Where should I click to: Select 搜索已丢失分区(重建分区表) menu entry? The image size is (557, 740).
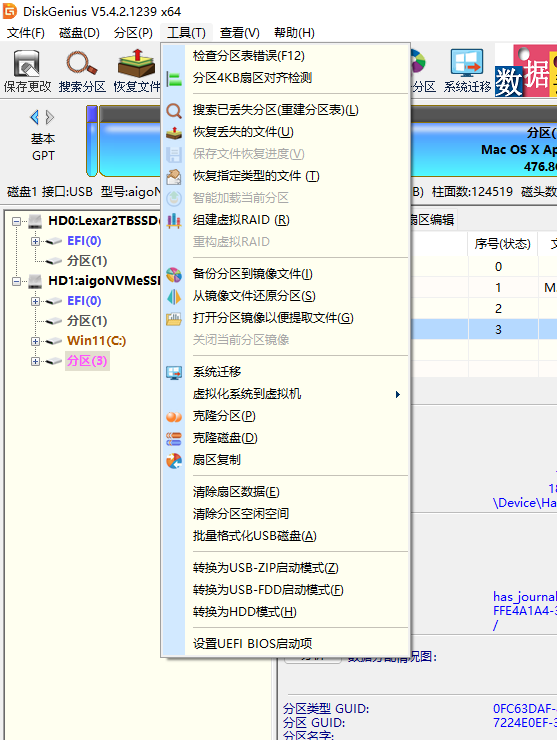[285, 110]
